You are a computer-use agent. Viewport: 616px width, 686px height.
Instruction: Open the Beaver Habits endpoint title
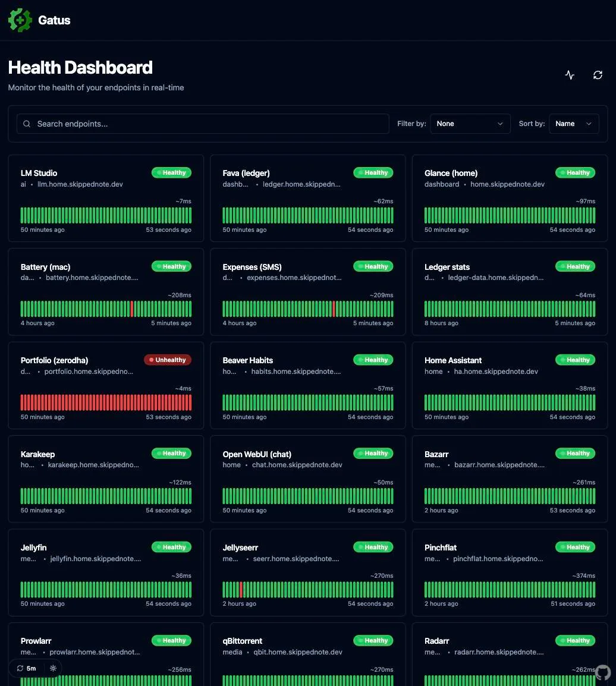(247, 360)
